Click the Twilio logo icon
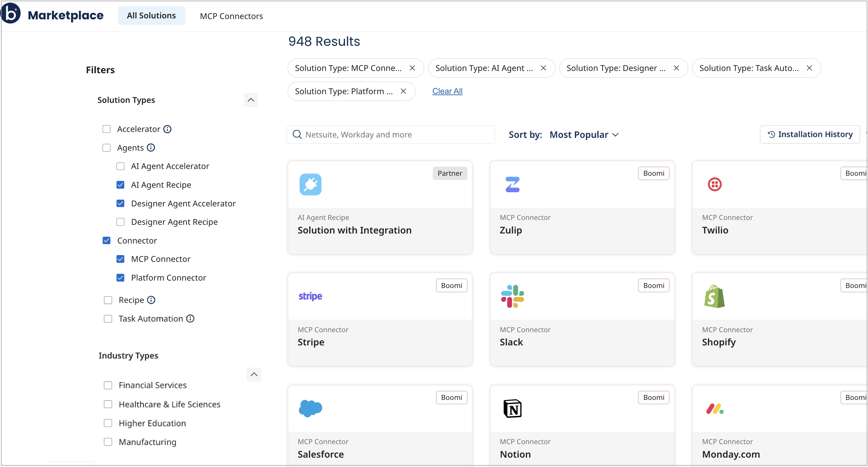 (x=714, y=184)
